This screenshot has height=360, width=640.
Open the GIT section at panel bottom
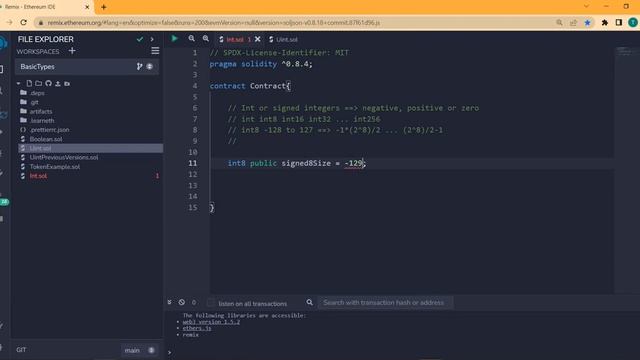coord(21,350)
